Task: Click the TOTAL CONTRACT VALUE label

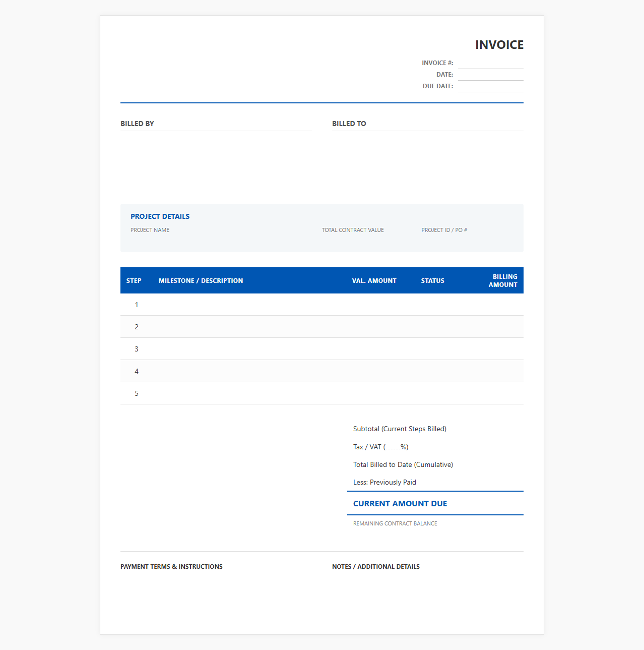Action: (x=353, y=230)
